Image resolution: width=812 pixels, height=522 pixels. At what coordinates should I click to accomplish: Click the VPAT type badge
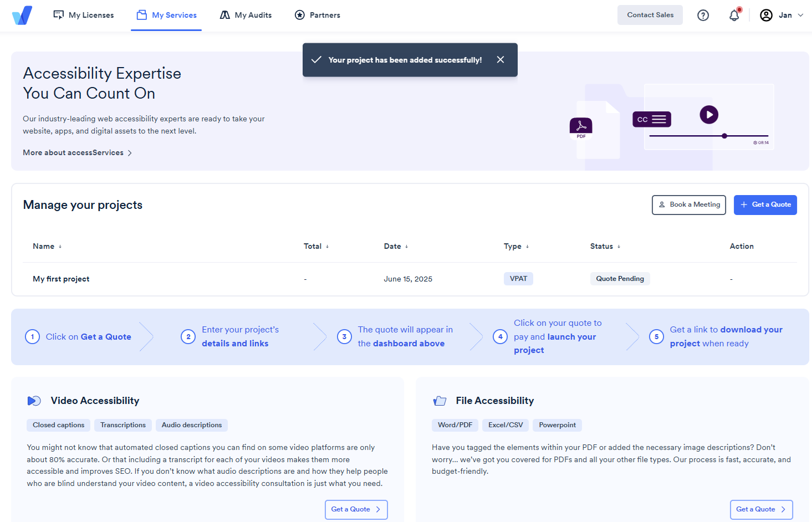518,279
